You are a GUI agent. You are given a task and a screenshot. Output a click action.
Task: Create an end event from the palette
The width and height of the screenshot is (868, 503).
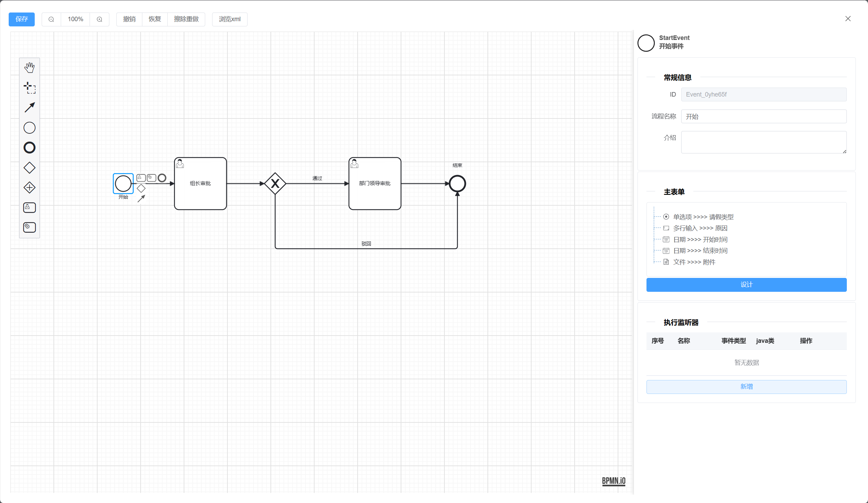pyautogui.click(x=30, y=148)
